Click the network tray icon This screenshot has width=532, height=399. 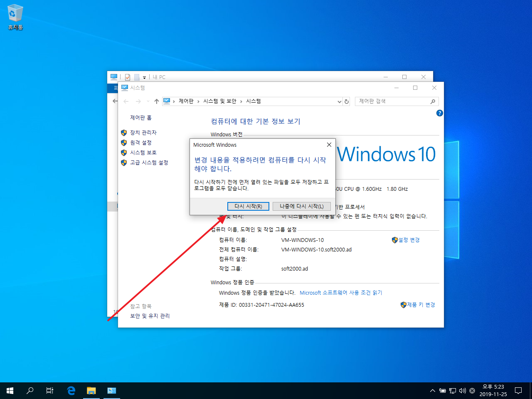[453, 391]
